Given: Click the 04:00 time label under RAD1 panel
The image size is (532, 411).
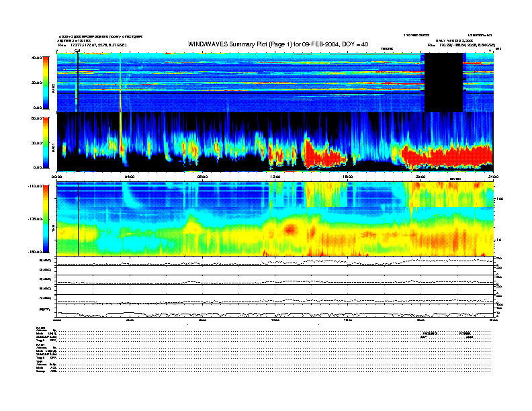Looking at the screenshot, I should click(130, 176).
